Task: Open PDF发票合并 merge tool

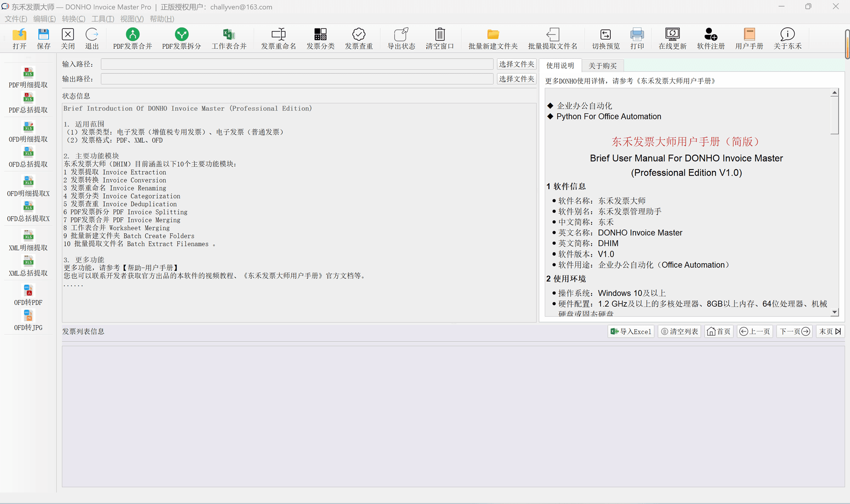Action: 133,39
